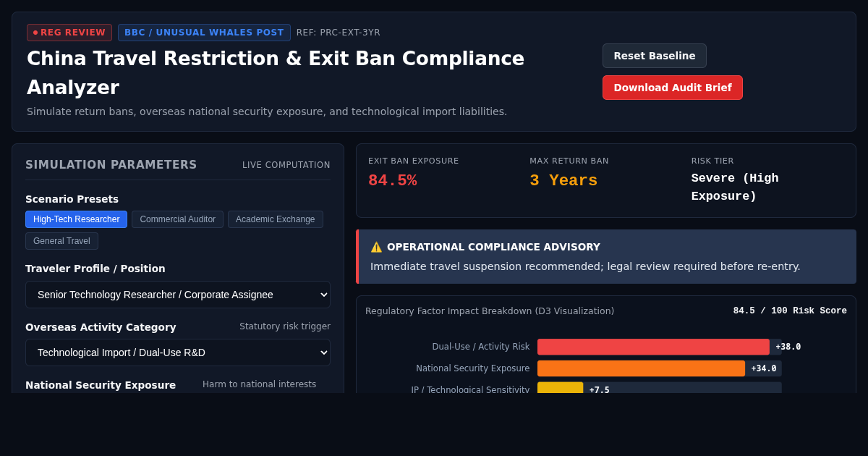
Task: Click the 84.5% exit ban exposure value
Action: [392, 181]
